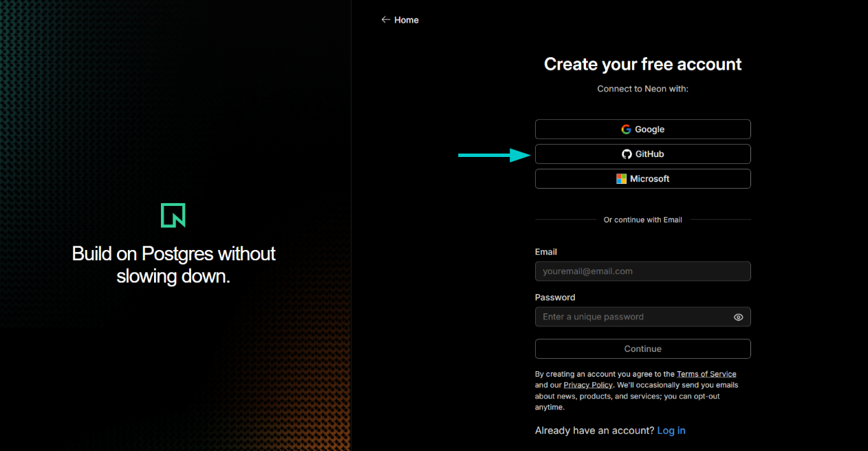This screenshot has height=451, width=868.
Task: Click the youremail@email.com placeholder box
Action: pos(642,271)
